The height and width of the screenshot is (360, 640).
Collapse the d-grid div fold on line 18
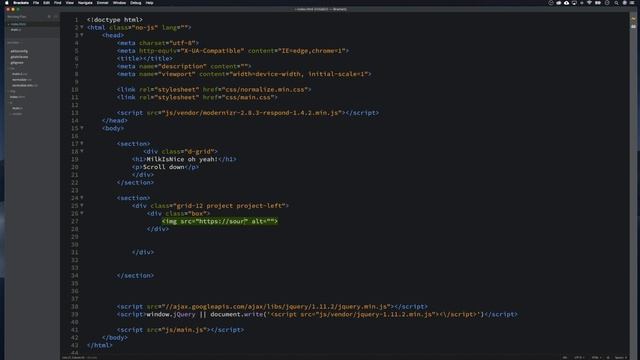tap(82, 151)
